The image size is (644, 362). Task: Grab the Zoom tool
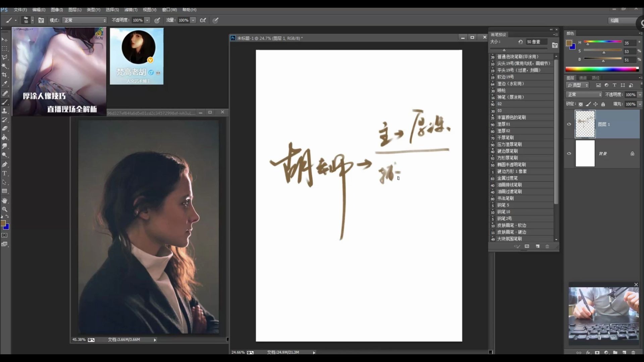(5, 209)
